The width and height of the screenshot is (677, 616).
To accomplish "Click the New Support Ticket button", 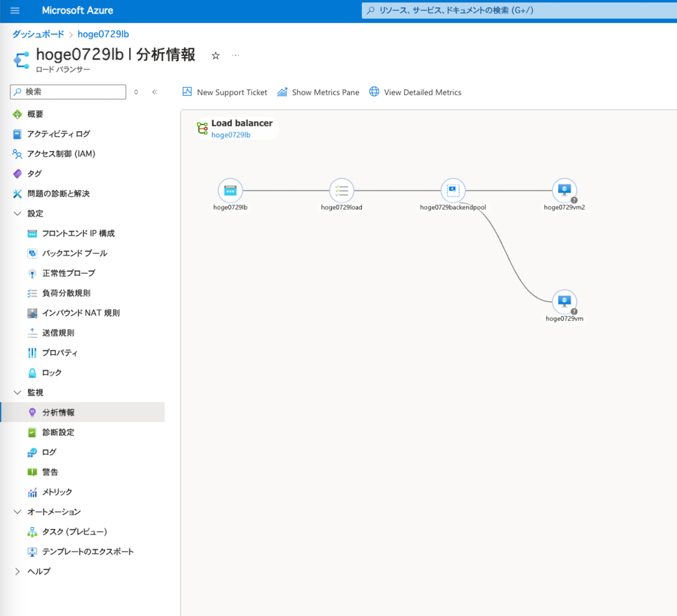I will 225,92.
